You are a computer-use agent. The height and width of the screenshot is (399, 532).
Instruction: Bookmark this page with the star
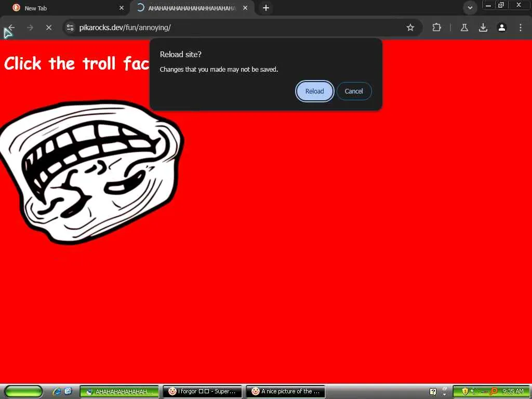tap(410, 28)
